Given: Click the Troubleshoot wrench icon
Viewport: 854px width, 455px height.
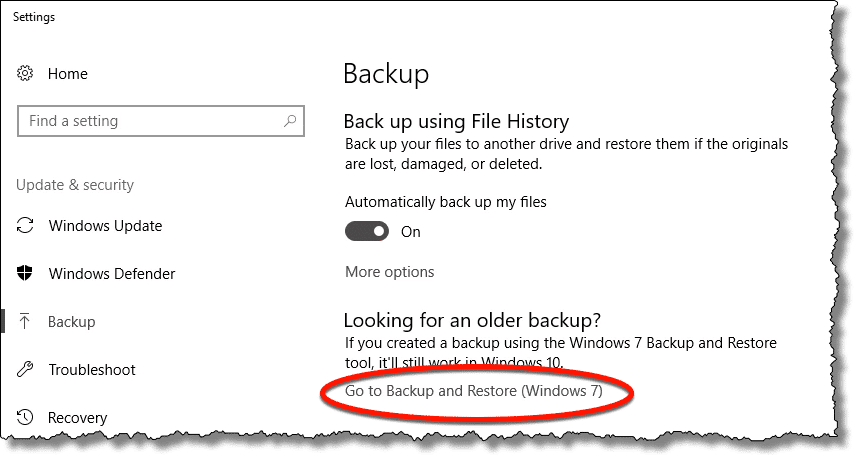Looking at the screenshot, I should coord(25,369).
